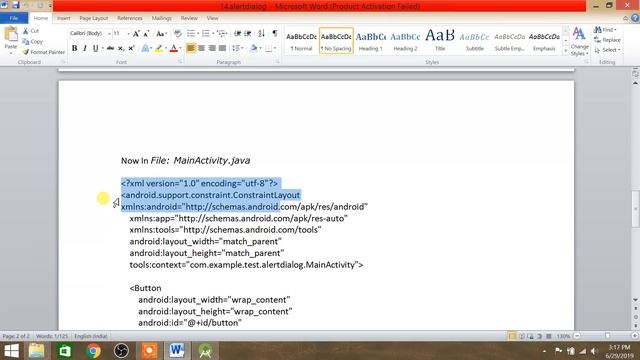Click the 'Words: 1/125' status bar count
This screenshot has height=360, width=640.
[x=52, y=336]
